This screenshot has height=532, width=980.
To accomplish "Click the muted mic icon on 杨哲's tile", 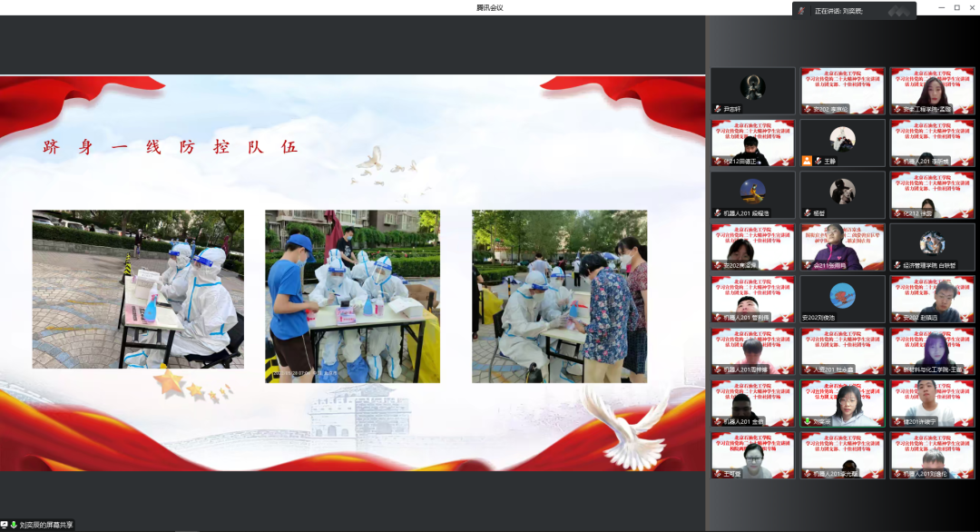I will pos(807,213).
